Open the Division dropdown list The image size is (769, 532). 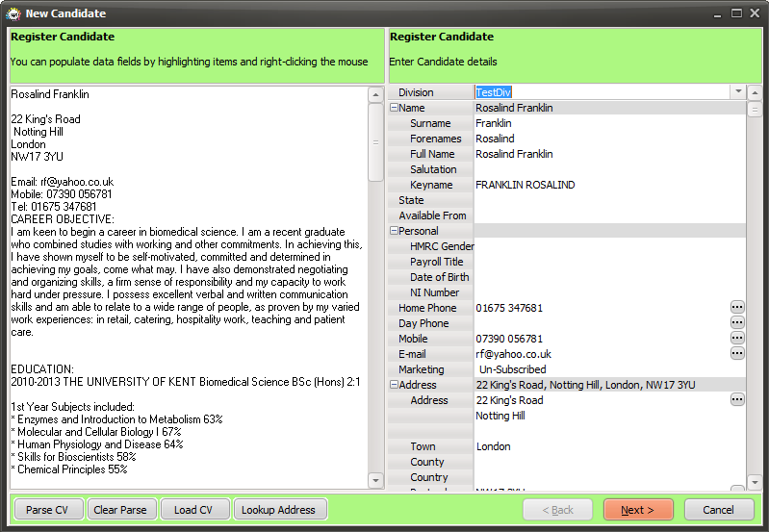point(738,92)
